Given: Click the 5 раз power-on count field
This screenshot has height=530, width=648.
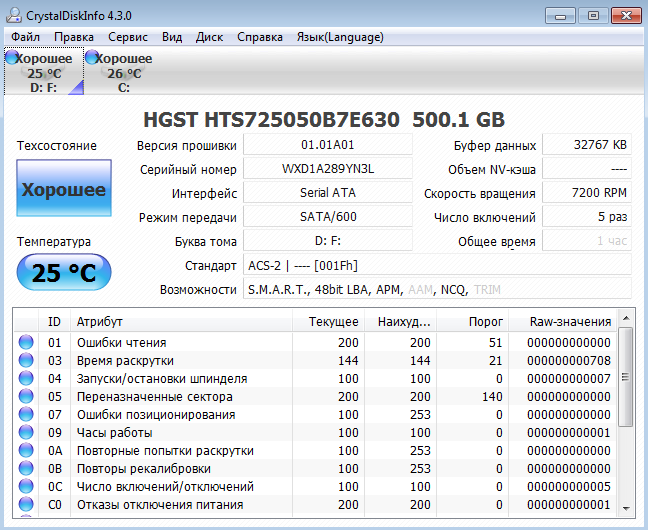Looking at the screenshot, I should pos(587,217).
